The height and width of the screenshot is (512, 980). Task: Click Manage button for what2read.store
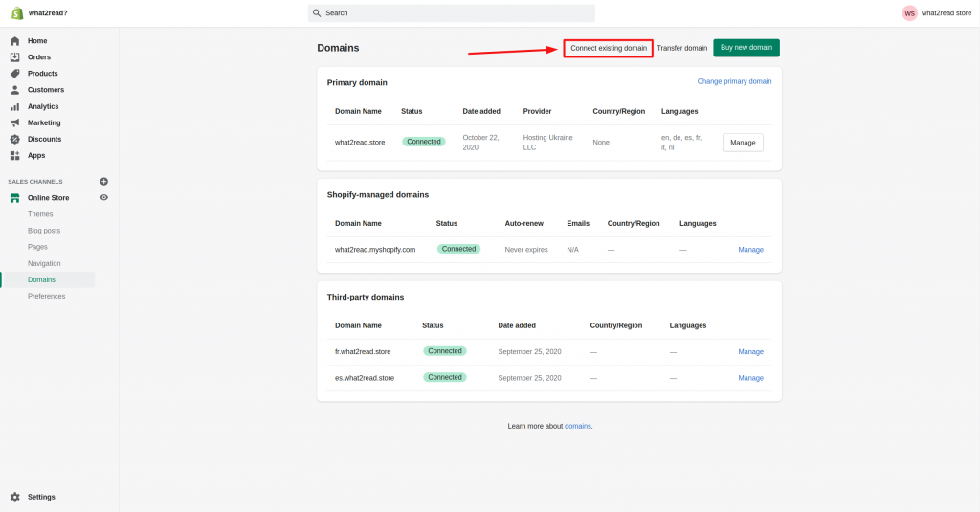[x=743, y=143]
